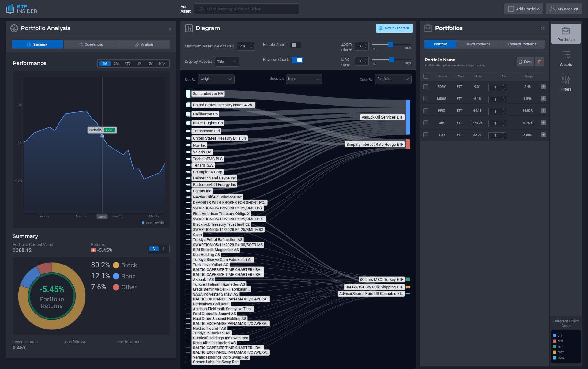Open My account
This screenshot has width=588, height=369.
[x=564, y=9]
